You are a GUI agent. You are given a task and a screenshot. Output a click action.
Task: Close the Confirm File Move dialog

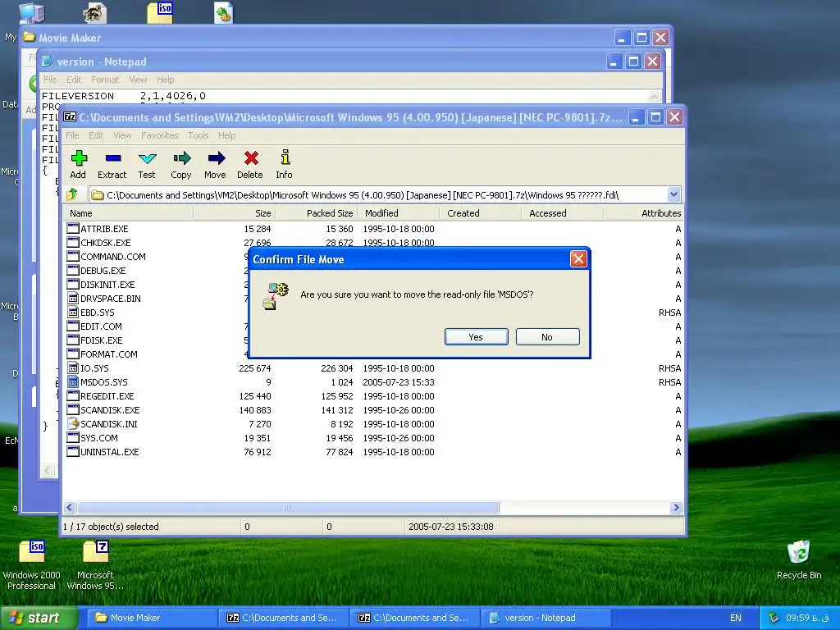click(x=578, y=259)
